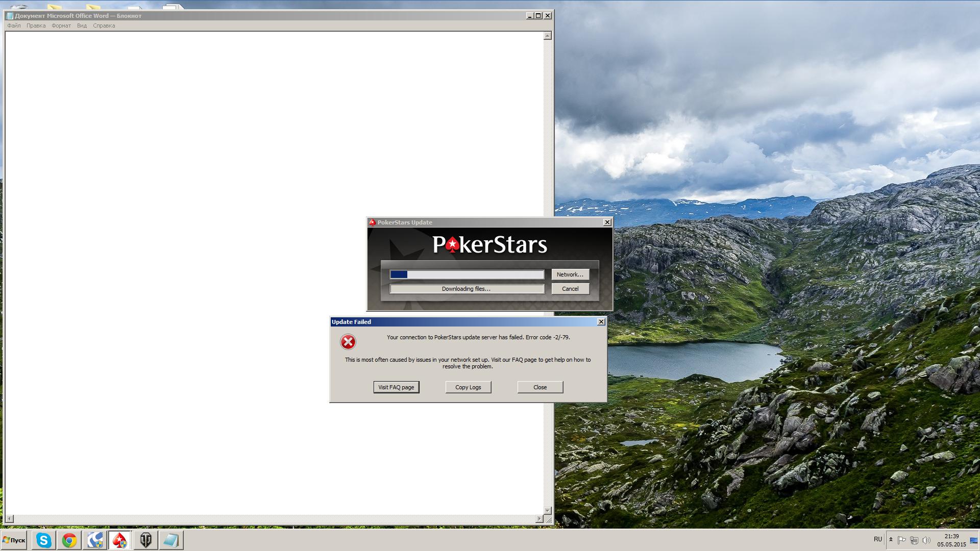The image size is (980, 551).
Task: Switch to the Notepad taskbar icon
Action: [x=171, y=540]
